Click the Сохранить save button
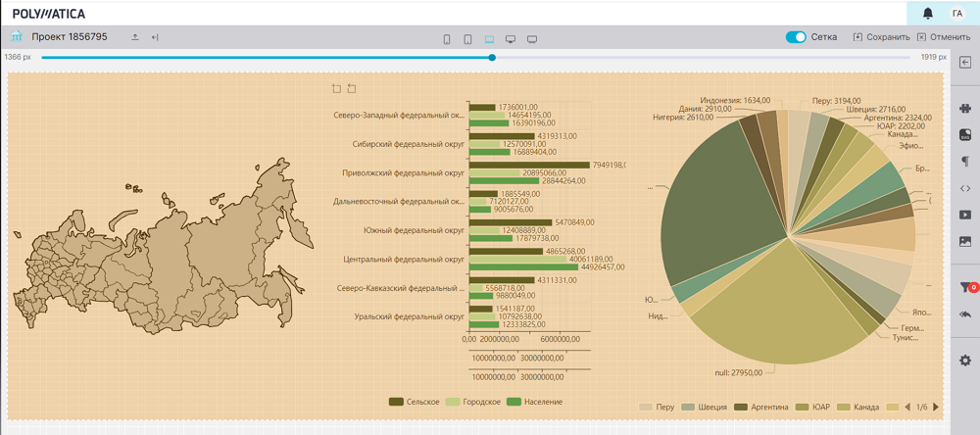The height and width of the screenshot is (435, 980). (x=881, y=37)
